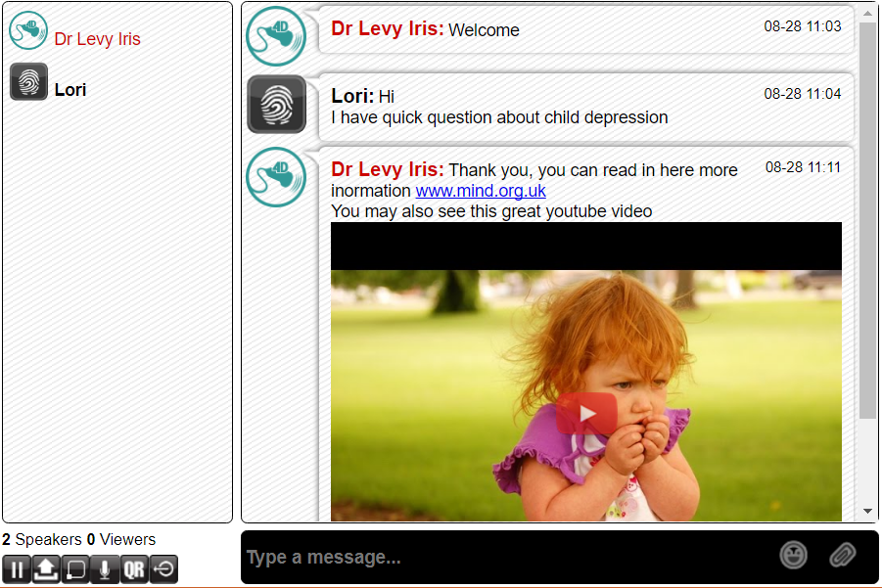Click the chat bubble icon in toolbar
The height and width of the screenshot is (588, 882).
point(75,569)
